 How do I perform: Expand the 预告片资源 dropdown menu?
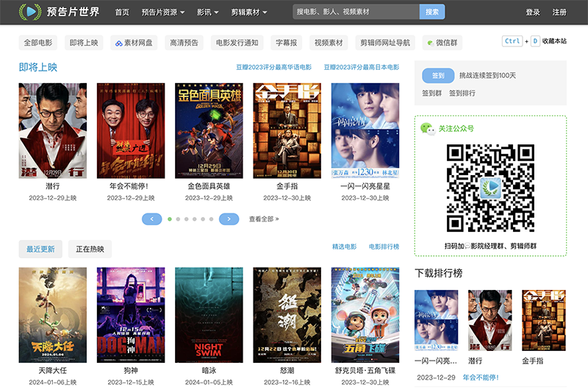click(163, 13)
